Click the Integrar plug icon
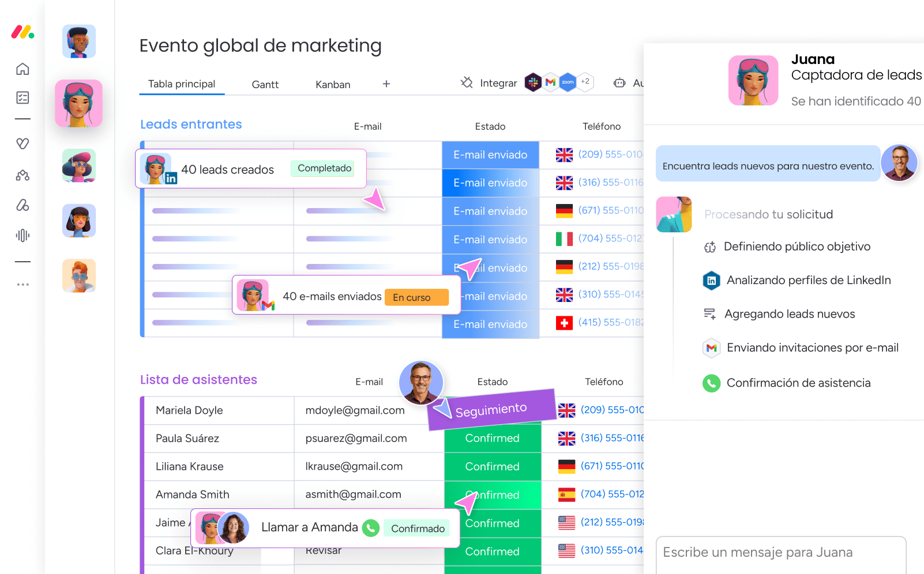The width and height of the screenshot is (924, 574). click(467, 83)
